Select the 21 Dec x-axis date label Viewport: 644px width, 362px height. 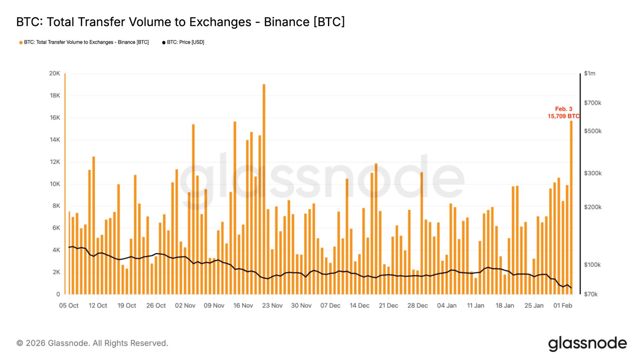(x=388, y=306)
